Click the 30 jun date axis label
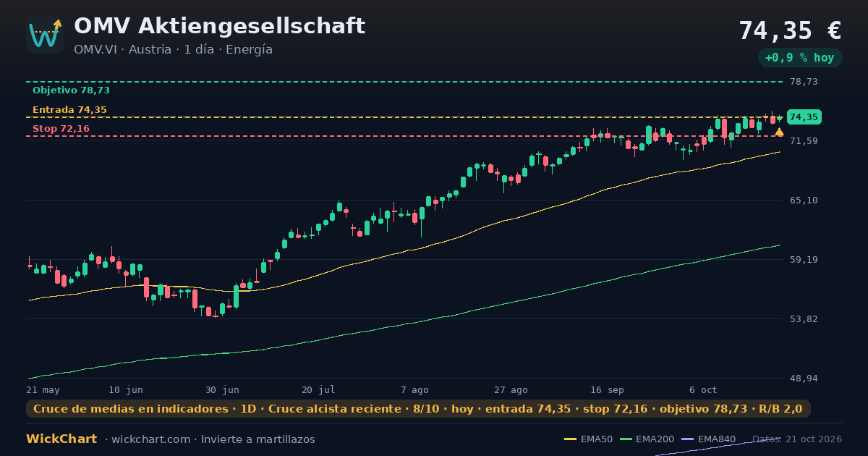 point(222,390)
